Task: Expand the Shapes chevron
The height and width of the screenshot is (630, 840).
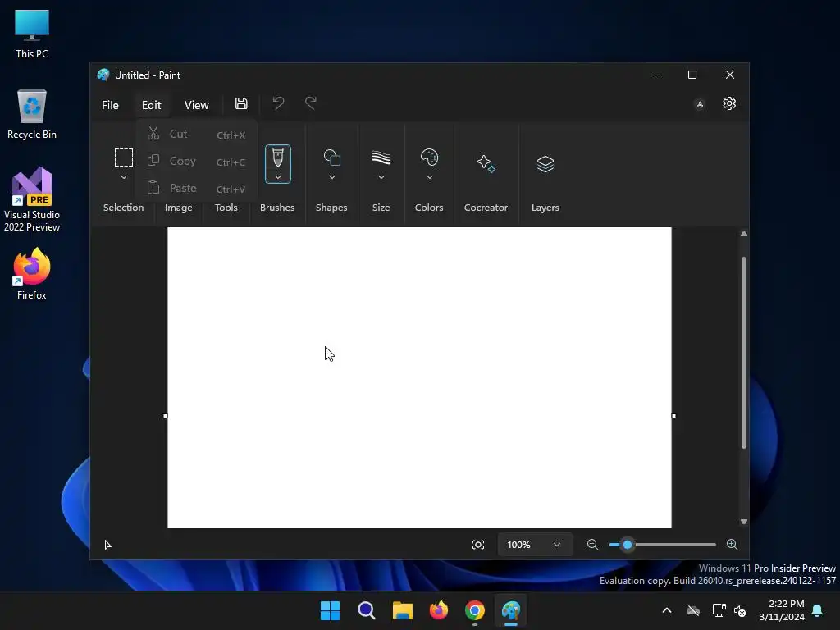Action: tap(332, 177)
